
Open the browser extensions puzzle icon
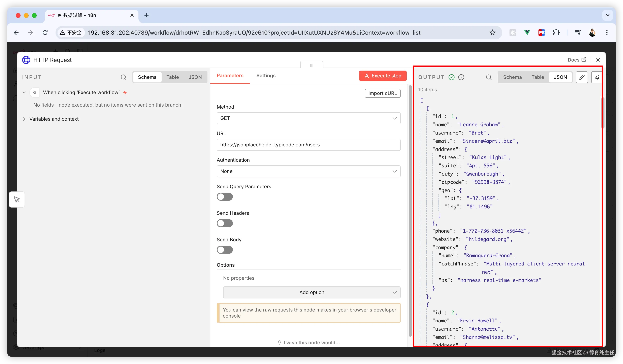point(556,33)
